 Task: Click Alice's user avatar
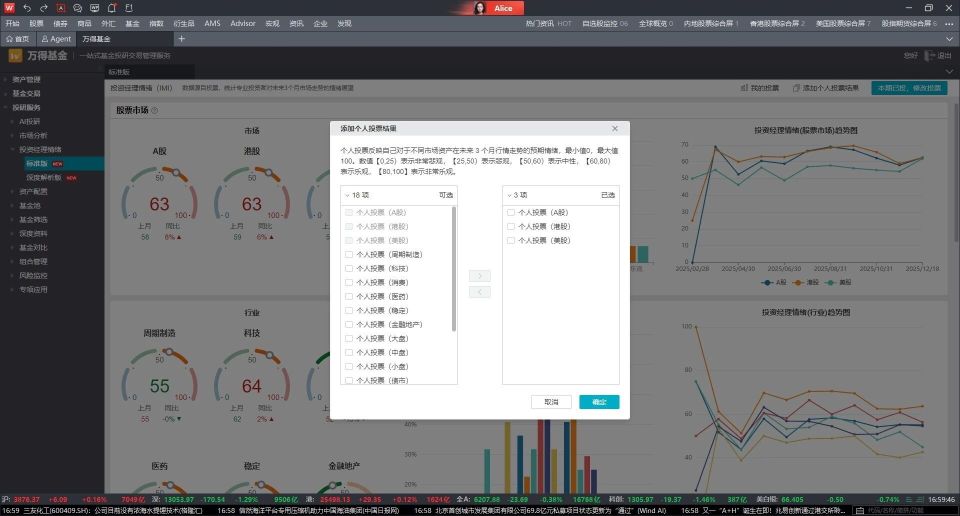(480, 8)
